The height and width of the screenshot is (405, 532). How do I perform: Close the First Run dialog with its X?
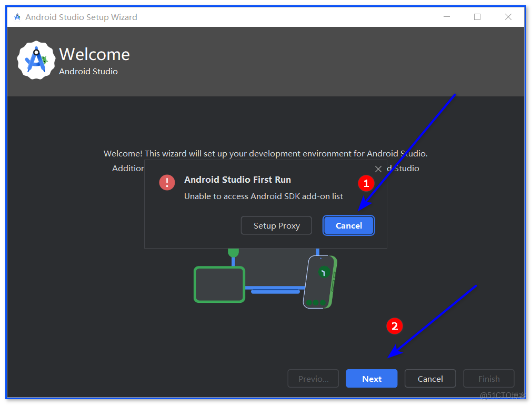coord(378,169)
